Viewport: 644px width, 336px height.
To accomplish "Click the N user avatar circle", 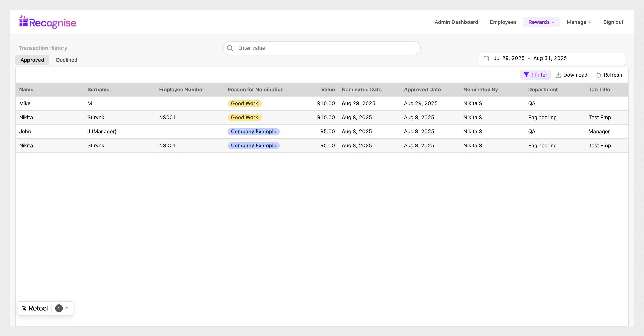I will click(x=59, y=308).
